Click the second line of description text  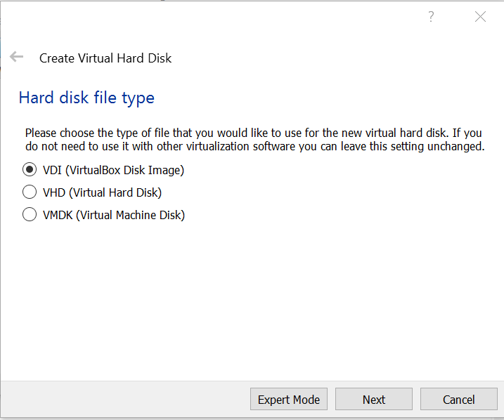pos(253,147)
